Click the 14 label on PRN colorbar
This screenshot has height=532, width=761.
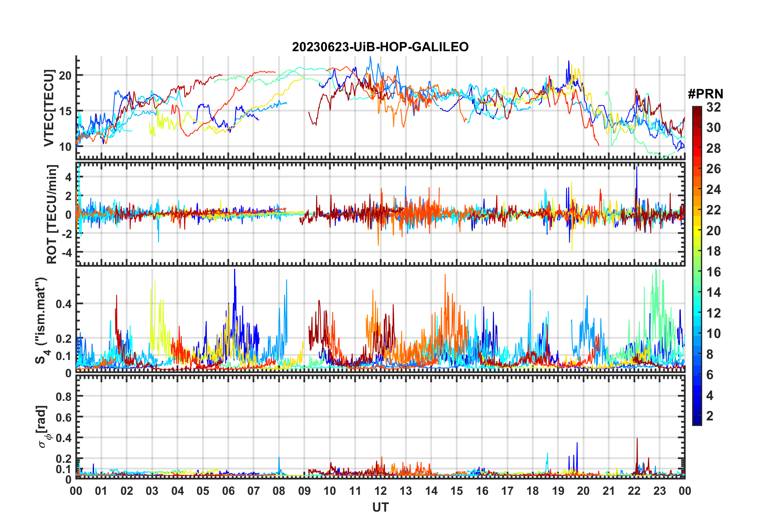click(x=713, y=292)
